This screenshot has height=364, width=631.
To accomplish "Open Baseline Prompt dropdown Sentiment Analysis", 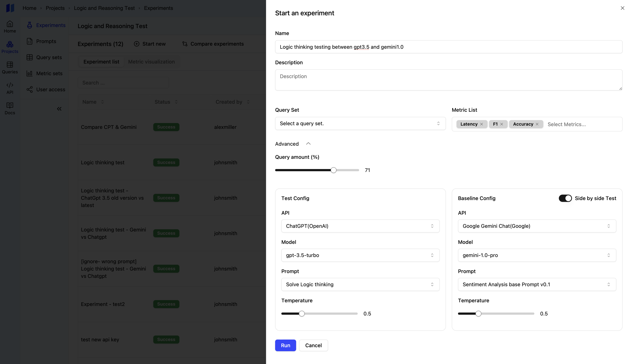I will click(x=537, y=284).
